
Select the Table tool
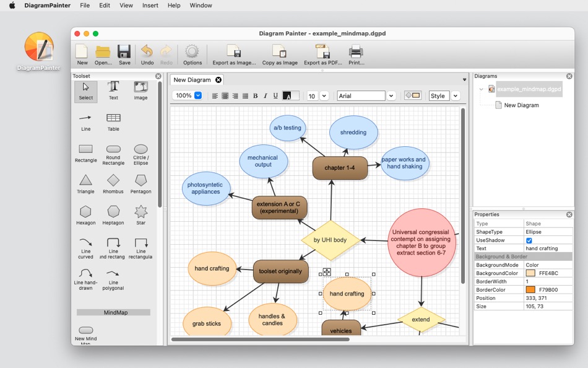click(113, 123)
